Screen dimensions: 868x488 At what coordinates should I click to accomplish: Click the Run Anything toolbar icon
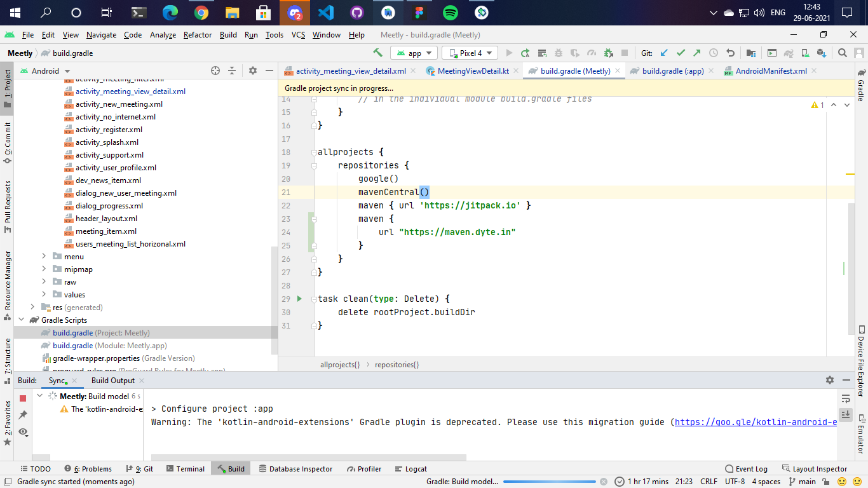772,53
